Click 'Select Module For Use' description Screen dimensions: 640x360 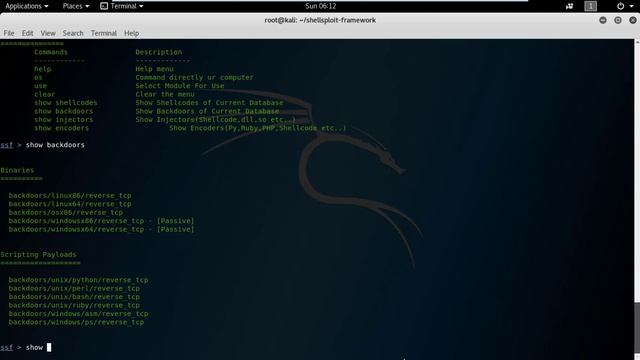180,86
